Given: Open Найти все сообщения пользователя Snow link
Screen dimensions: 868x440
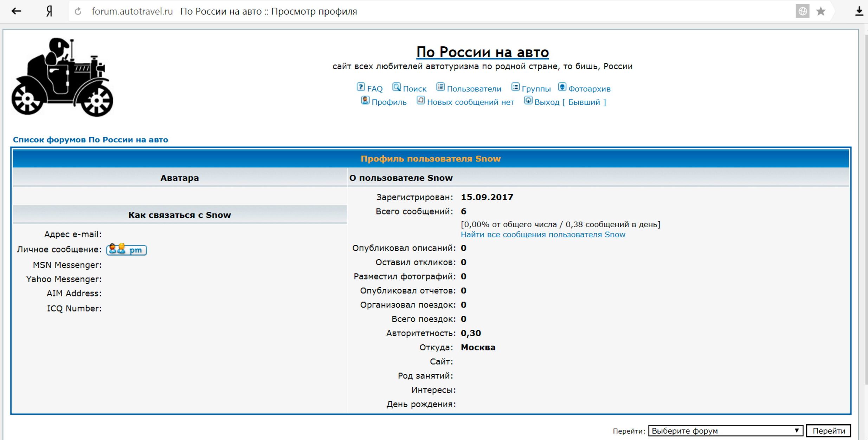Looking at the screenshot, I should point(543,235).
